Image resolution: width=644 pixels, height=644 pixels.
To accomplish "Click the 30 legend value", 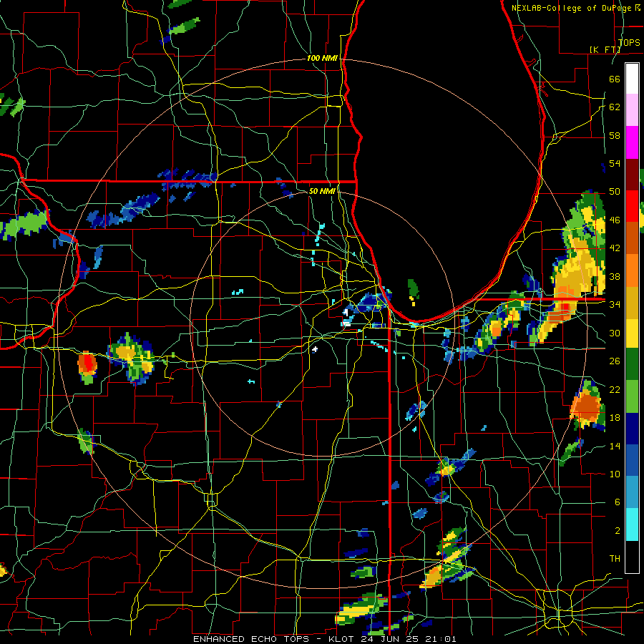I will pyautogui.click(x=615, y=333).
